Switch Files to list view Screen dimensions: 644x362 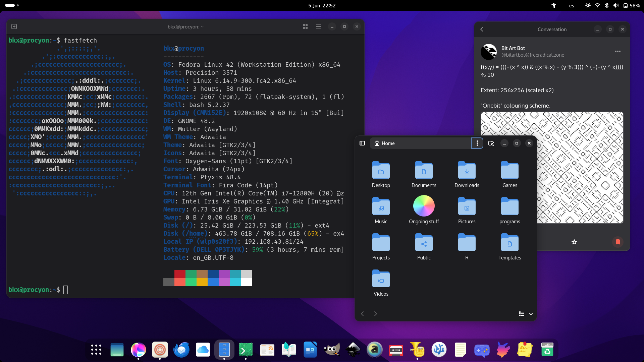pos(522,314)
